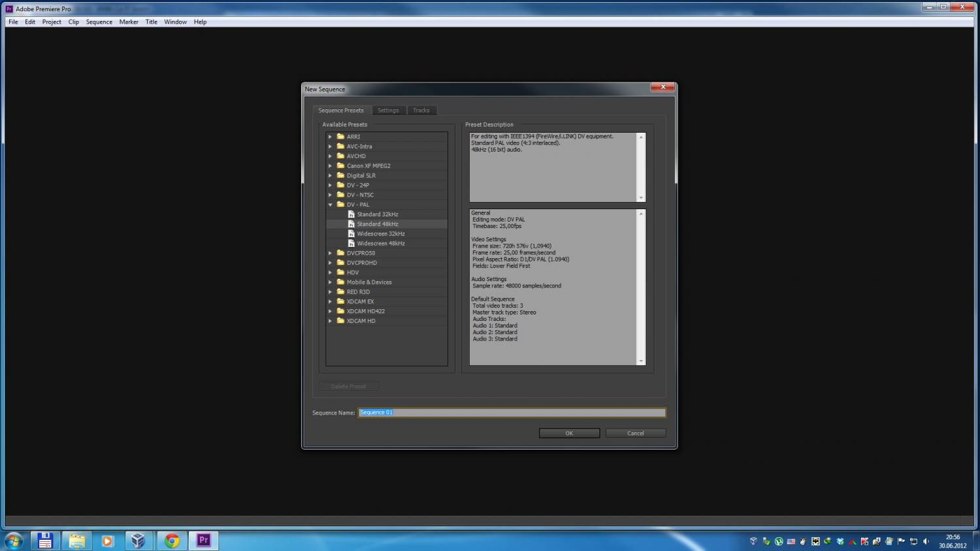The width and height of the screenshot is (980, 551).
Task: Click the Windows Start orb
Action: click(x=14, y=541)
